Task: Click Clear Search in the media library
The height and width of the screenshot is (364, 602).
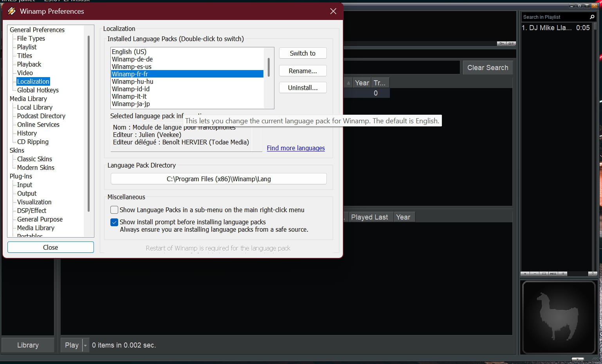Action: click(488, 68)
